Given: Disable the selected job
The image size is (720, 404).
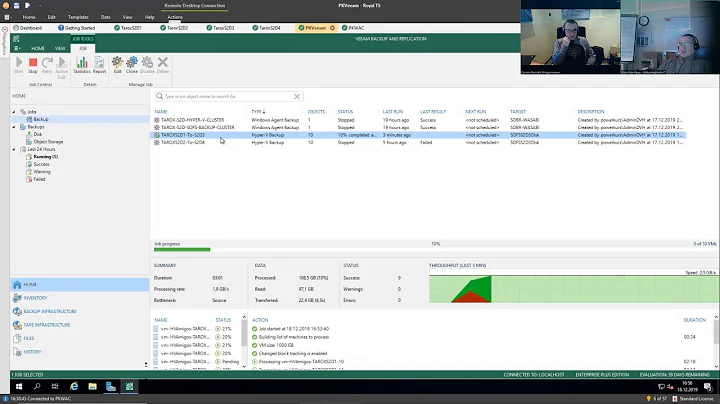Looking at the screenshot, I should [147, 65].
